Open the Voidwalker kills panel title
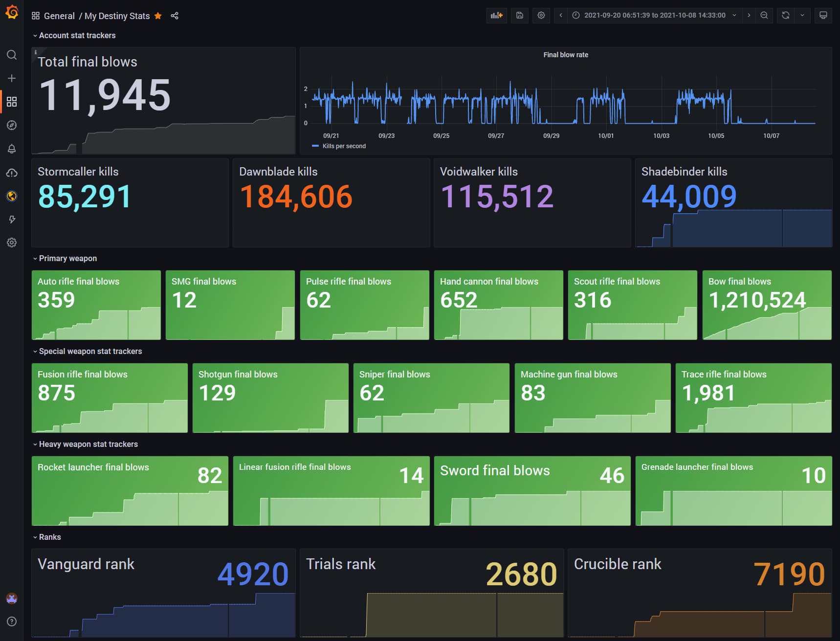The width and height of the screenshot is (840, 641). point(479,172)
